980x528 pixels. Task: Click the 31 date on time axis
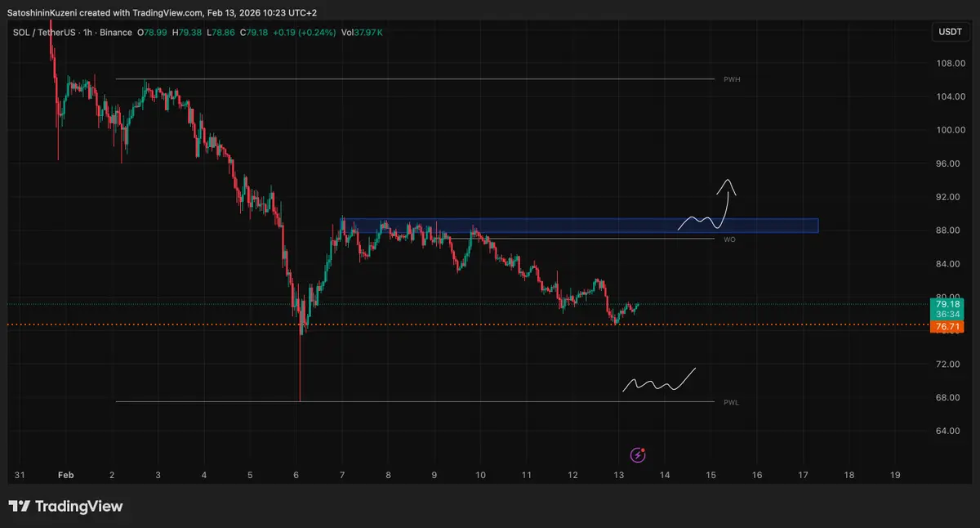click(x=20, y=475)
